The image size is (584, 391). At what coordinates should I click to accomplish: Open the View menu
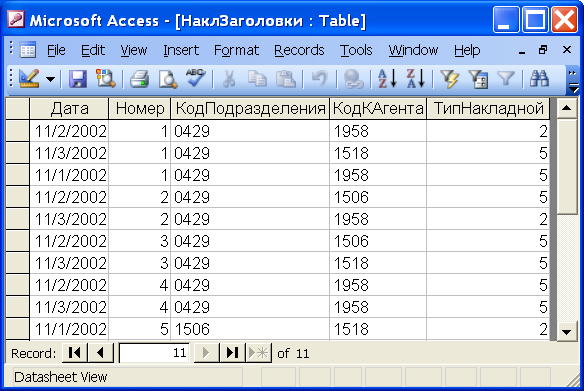pyautogui.click(x=134, y=50)
